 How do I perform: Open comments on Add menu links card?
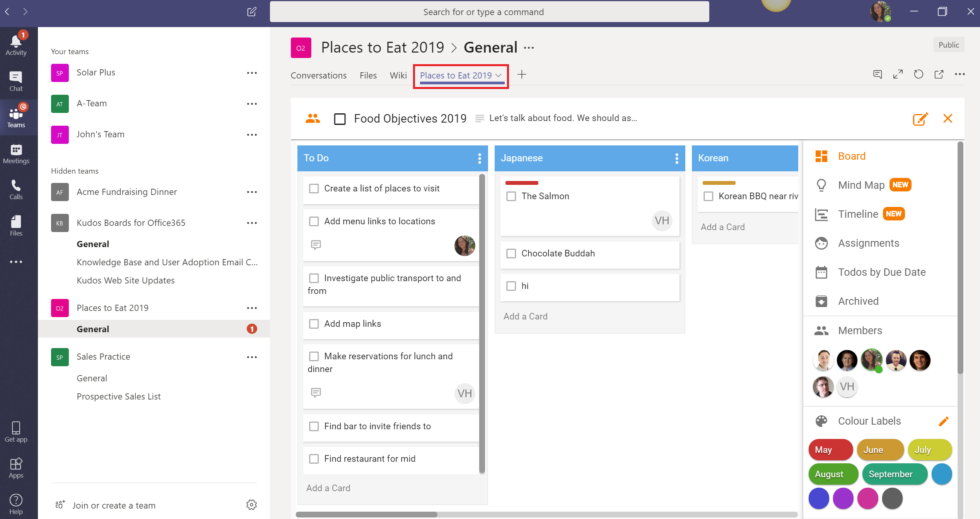pyautogui.click(x=316, y=245)
